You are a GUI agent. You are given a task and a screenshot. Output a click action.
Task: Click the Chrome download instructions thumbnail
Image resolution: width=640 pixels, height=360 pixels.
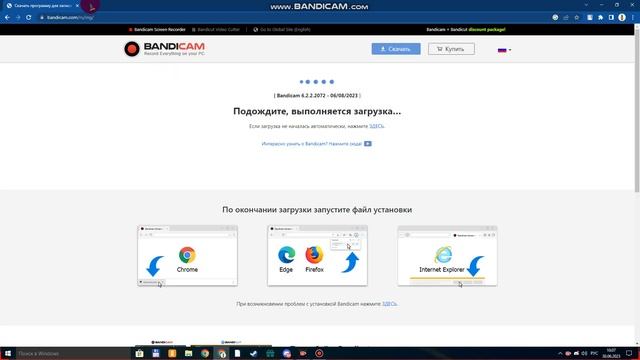pos(187,256)
